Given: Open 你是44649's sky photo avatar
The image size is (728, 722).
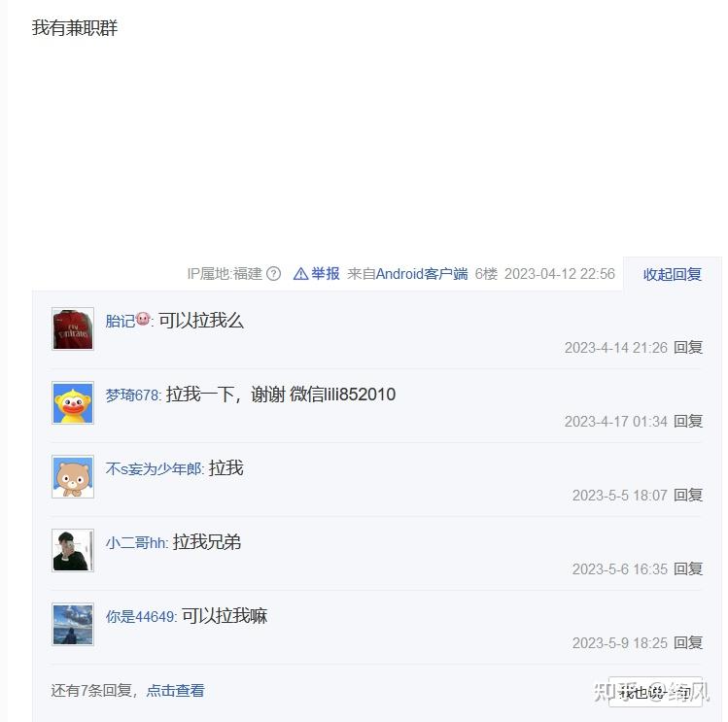Looking at the screenshot, I should click(x=73, y=624).
